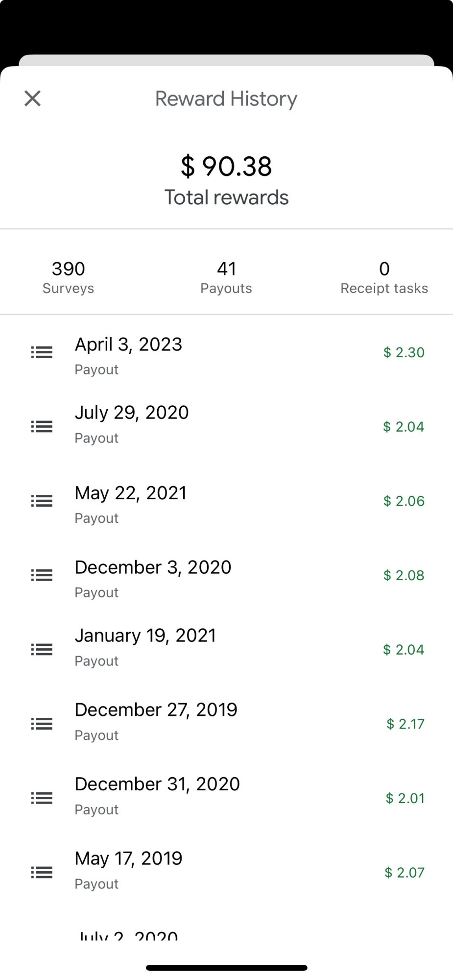Tap list icon beside December 27, 2019
This screenshot has width=453, height=980.
[42, 724]
